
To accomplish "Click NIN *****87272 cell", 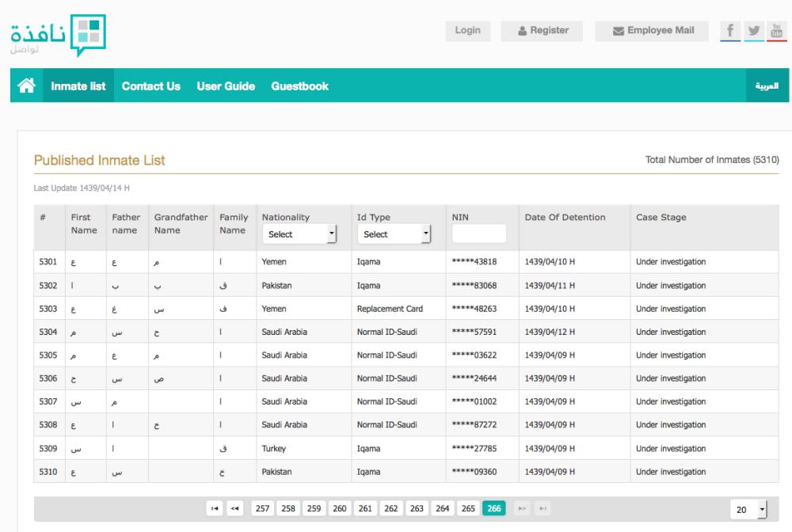I will pyautogui.click(x=474, y=424).
